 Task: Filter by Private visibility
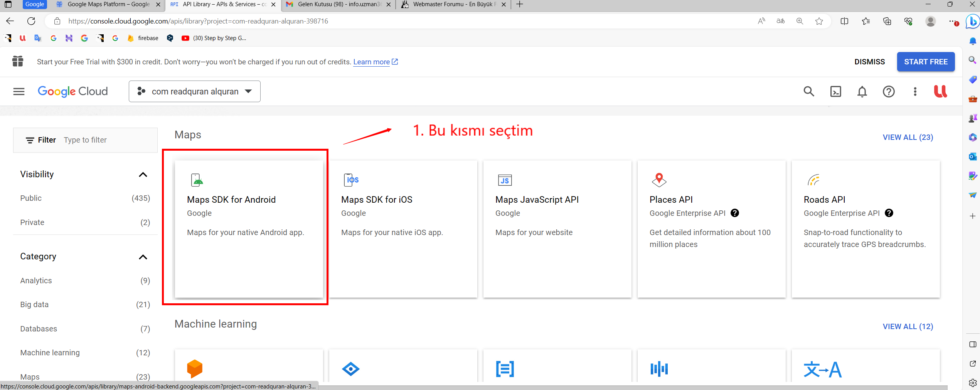pos(85,222)
